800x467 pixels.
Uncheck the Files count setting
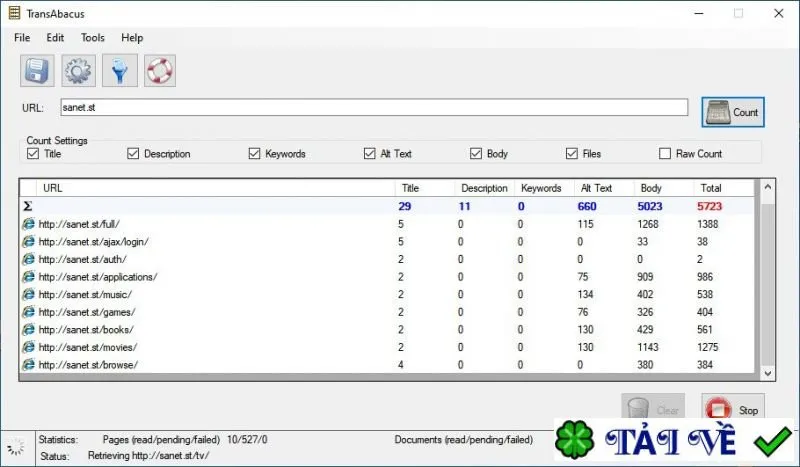572,153
